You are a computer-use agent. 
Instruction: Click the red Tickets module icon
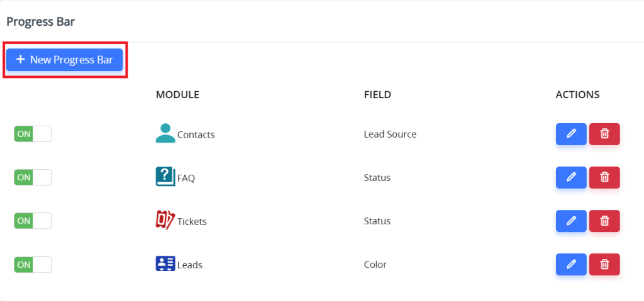click(x=165, y=220)
